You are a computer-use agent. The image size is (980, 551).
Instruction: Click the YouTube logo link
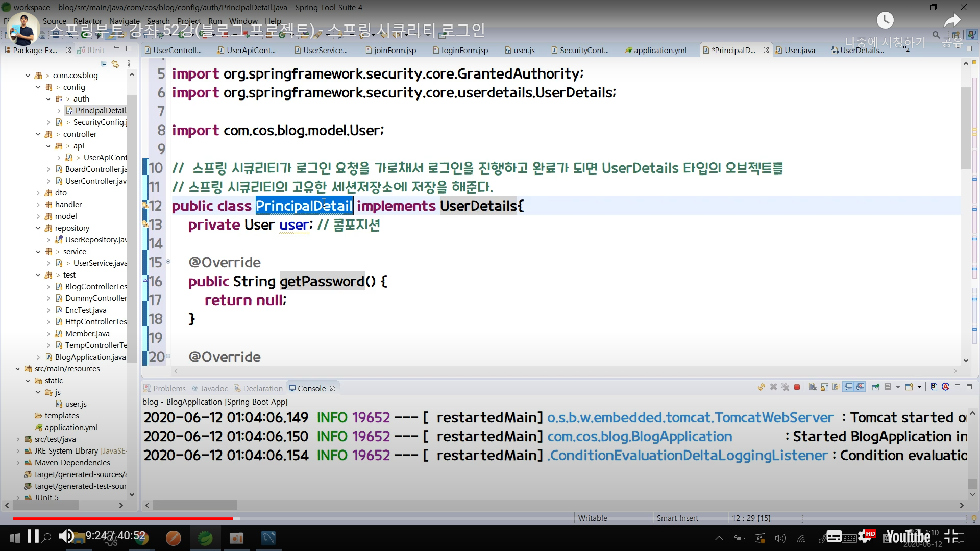[908, 537]
